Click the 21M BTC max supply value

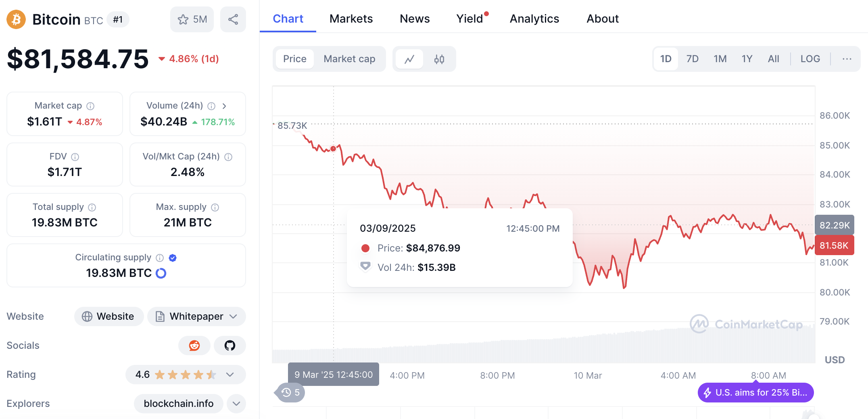click(x=188, y=222)
